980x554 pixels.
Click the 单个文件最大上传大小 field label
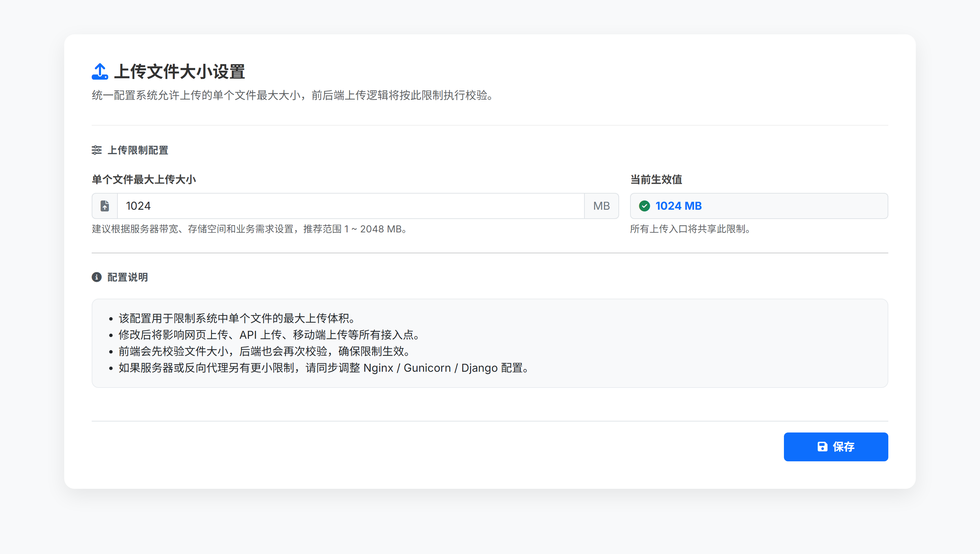click(144, 180)
